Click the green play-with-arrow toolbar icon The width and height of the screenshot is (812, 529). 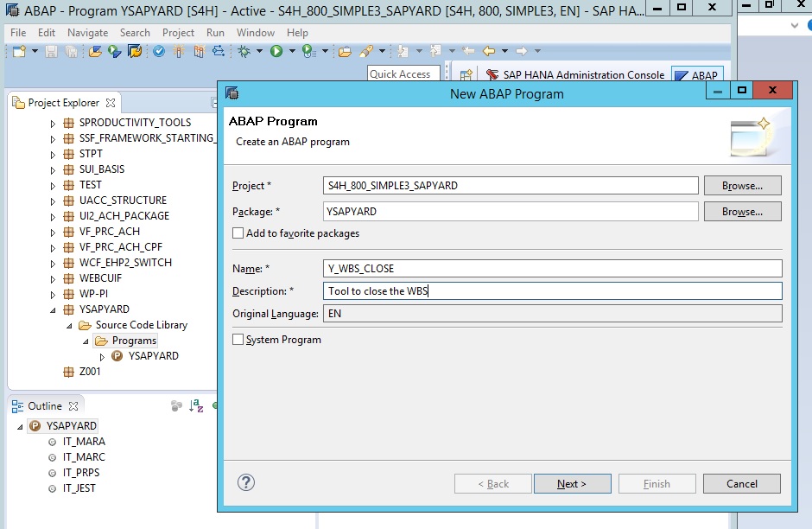pos(114,51)
